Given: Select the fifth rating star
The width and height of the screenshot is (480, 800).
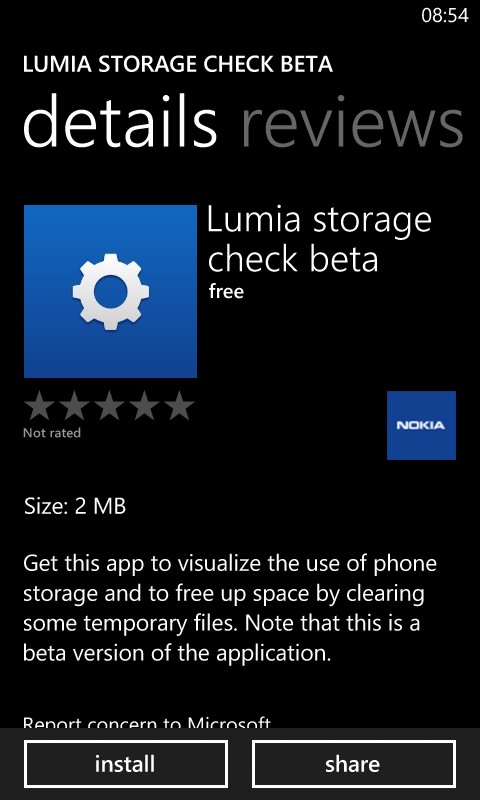Looking at the screenshot, I should point(179,406).
